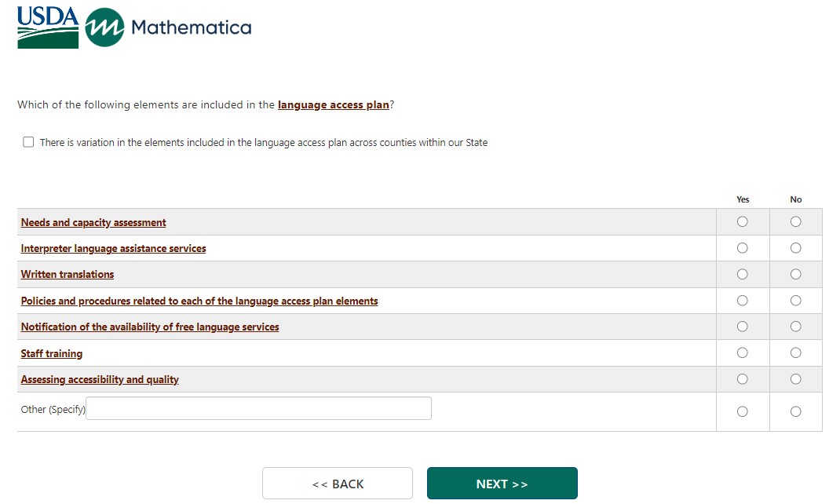Select Yes for the Other (Specify) row
The image size is (840, 504).
click(743, 411)
